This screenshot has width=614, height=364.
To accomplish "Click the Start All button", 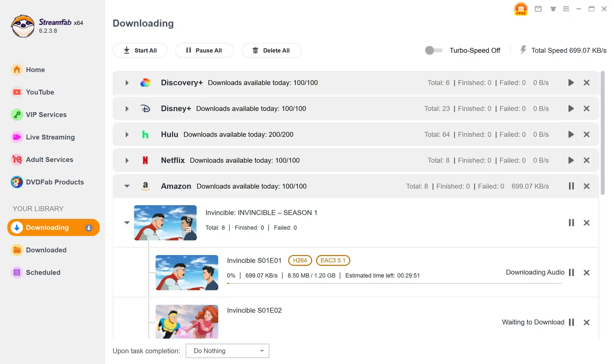I will 140,50.
